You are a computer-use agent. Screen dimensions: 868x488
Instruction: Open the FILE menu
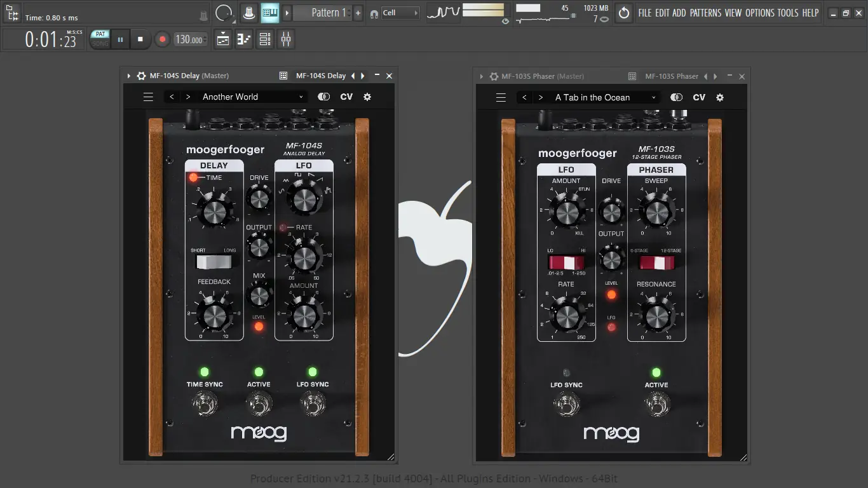click(645, 13)
